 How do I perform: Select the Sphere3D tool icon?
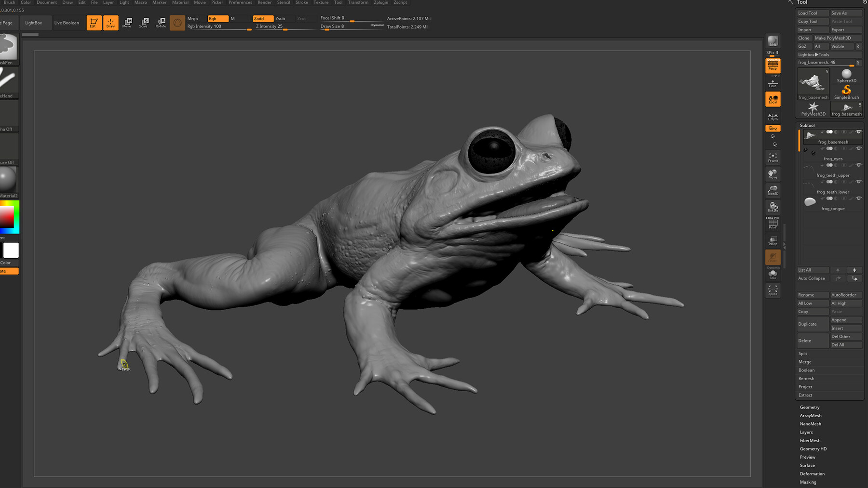pos(846,75)
